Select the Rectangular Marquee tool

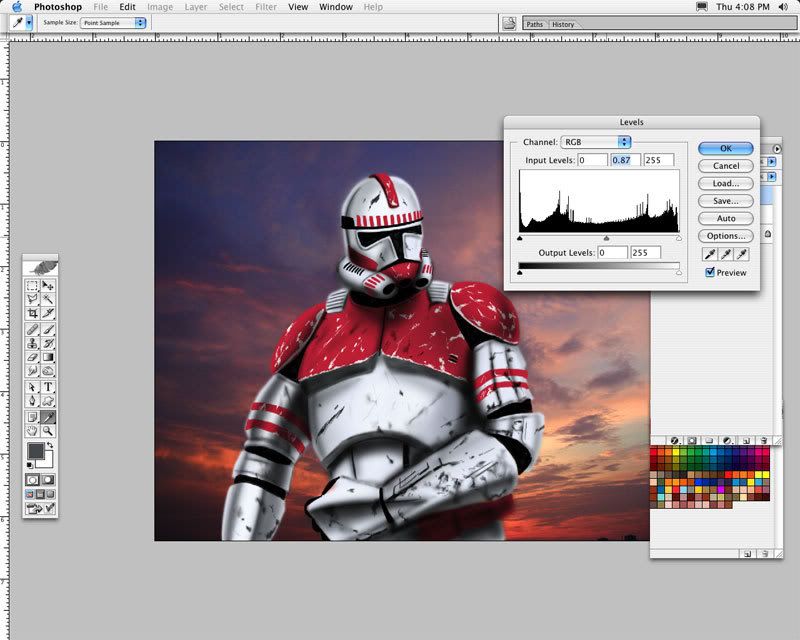pyautogui.click(x=33, y=285)
